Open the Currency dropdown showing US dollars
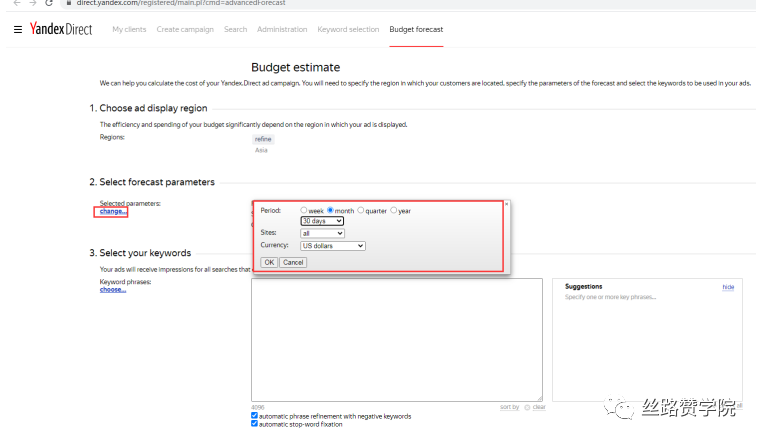The height and width of the screenshot is (441, 760). click(x=333, y=245)
